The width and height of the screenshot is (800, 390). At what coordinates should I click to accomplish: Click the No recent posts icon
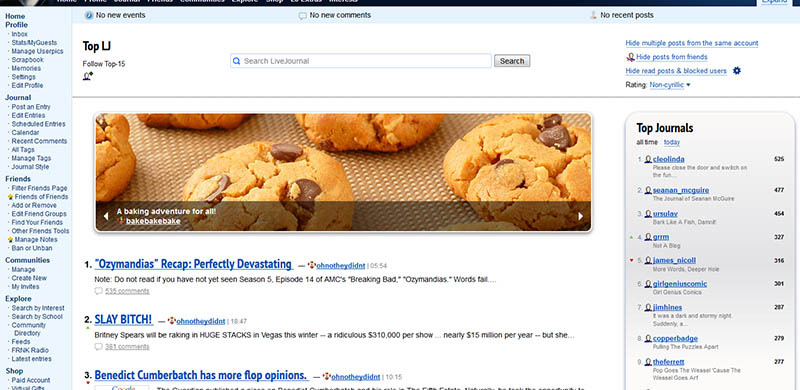click(x=593, y=15)
